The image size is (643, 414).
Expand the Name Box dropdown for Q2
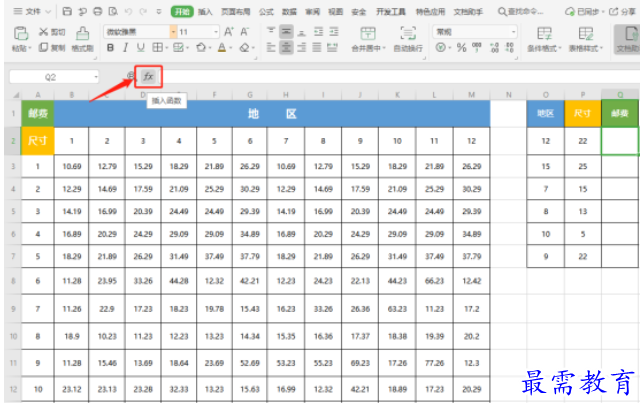[96, 77]
